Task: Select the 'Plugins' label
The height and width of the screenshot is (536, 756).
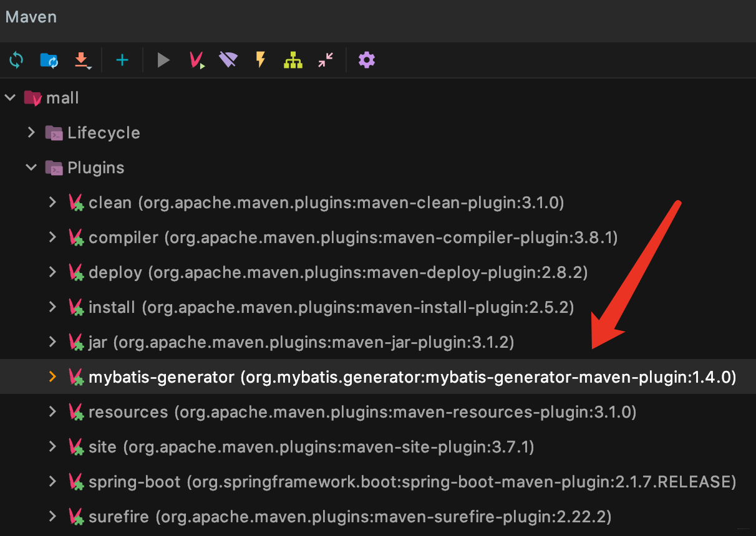Action: click(96, 168)
